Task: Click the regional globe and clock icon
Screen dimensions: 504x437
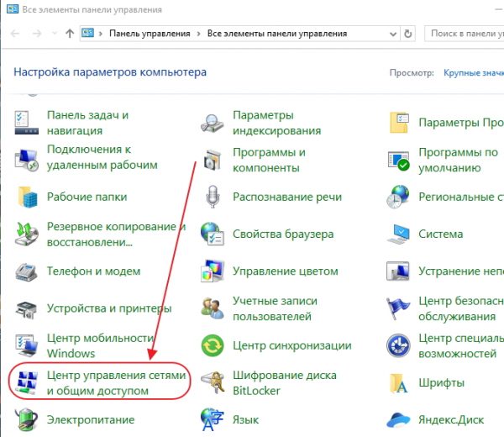Action: 398,197
